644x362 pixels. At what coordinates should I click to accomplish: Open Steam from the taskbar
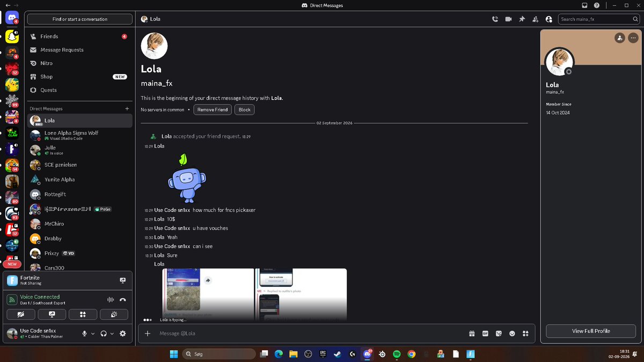[337, 354]
